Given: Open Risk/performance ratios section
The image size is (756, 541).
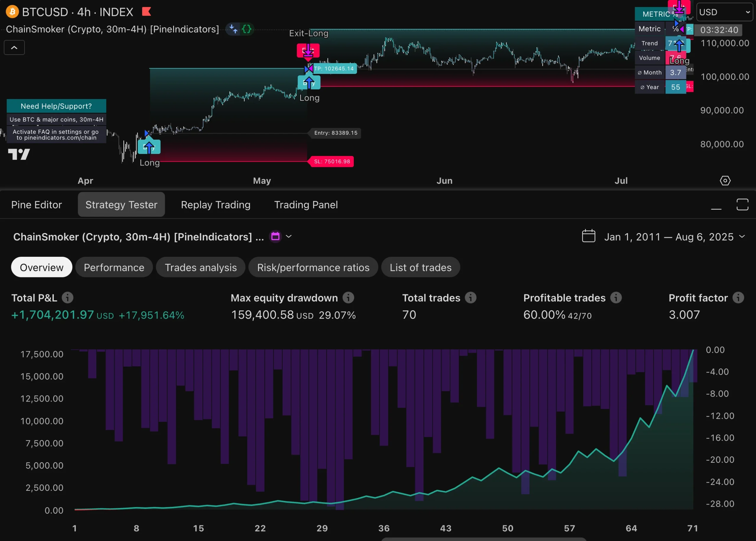Looking at the screenshot, I should (x=313, y=267).
